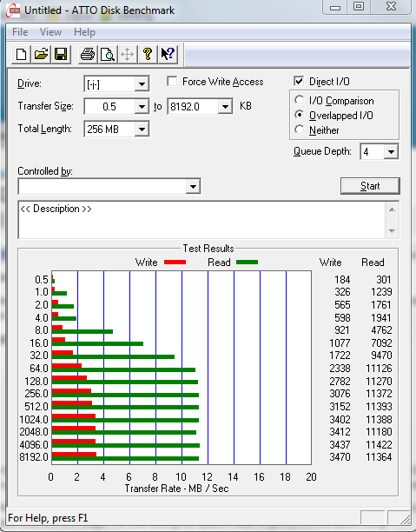Expand the 0.5 transfer size start dropdown
416x532 pixels.
click(x=142, y=107)
